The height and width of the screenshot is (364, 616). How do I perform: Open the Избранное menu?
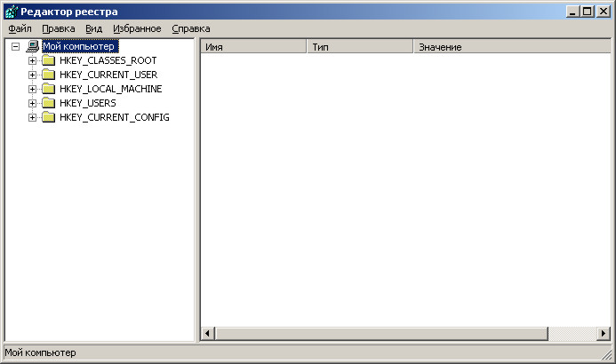point(137,28)
